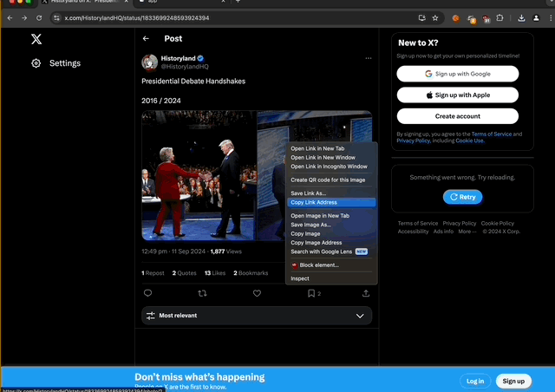Screen dimensions: 555x392
Task: Click the 12:49 pm post timestamp
Action: point(173,252)
